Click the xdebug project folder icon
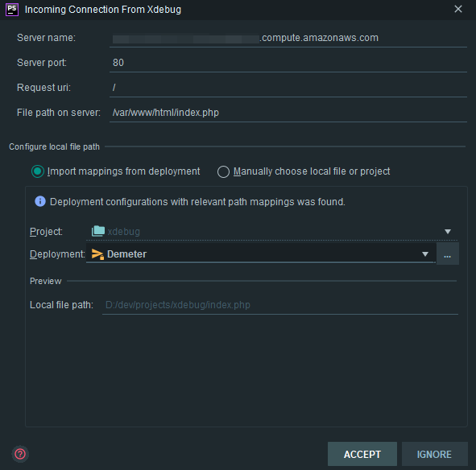 click(98, 231)
